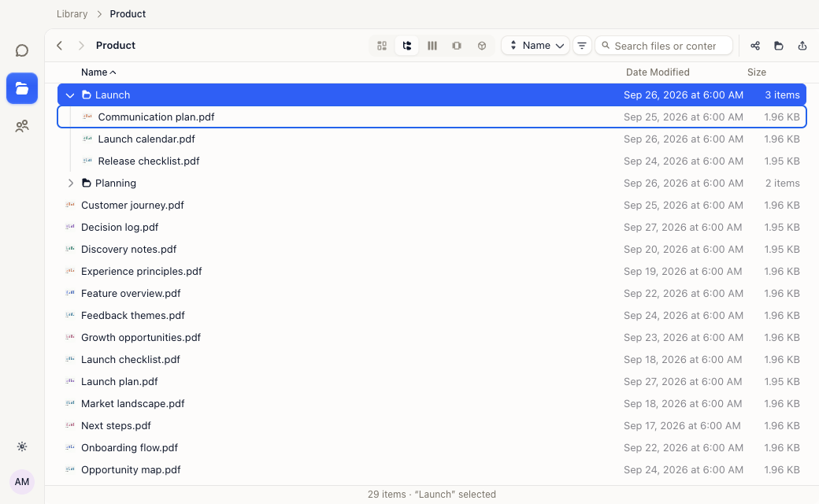Select Product in the breadcrumb
This screenshot has width=819, height=504.
[128, 14]
